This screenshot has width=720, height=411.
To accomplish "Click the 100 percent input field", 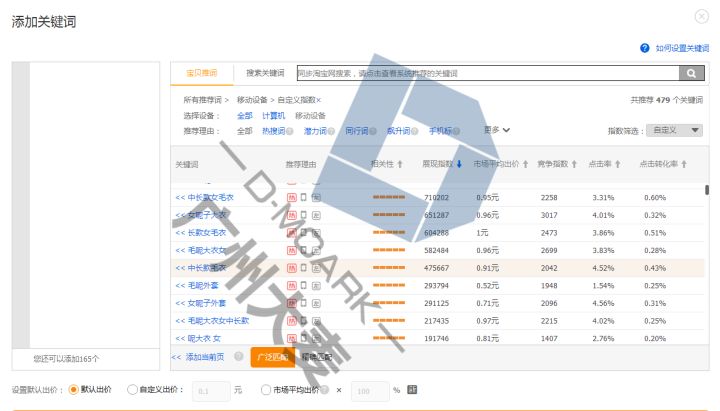I will (370, 391).
